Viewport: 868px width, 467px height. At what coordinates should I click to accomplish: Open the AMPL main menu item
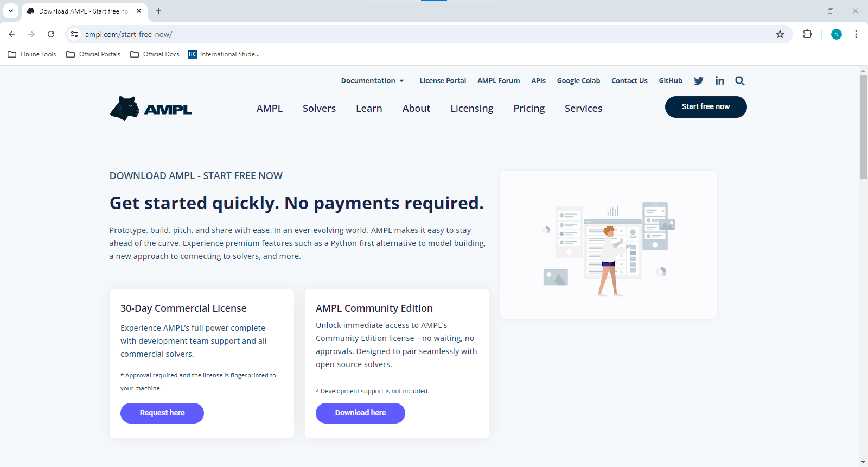tap(270, 109)
